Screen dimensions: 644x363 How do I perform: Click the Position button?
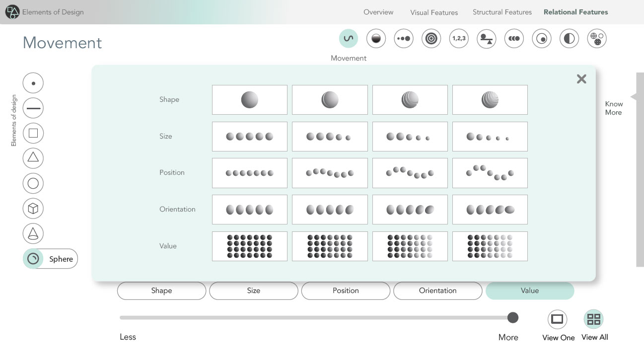click(x=345, y=290)
